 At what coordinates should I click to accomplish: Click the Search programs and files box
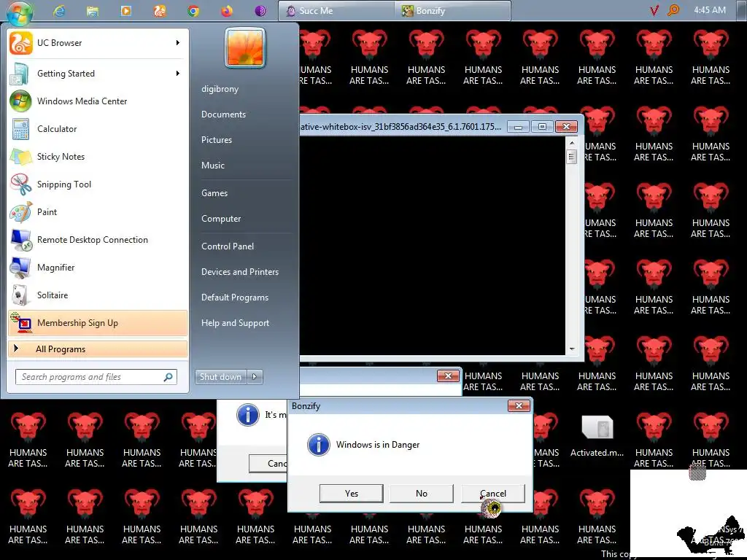pyautogui.click(x=96, y=377)
